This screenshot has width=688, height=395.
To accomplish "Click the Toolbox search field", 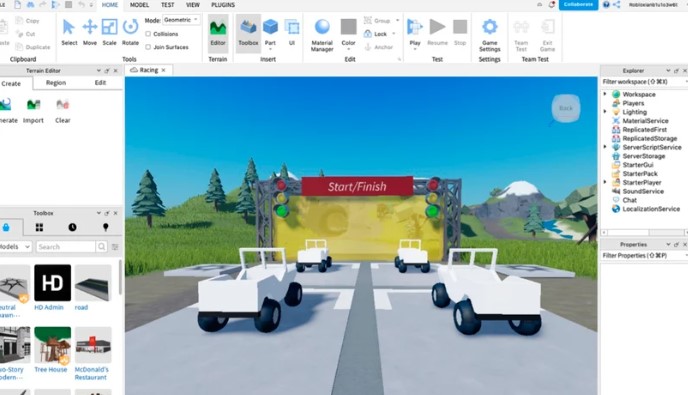I will pyautogui.click(x=66, y=247).
